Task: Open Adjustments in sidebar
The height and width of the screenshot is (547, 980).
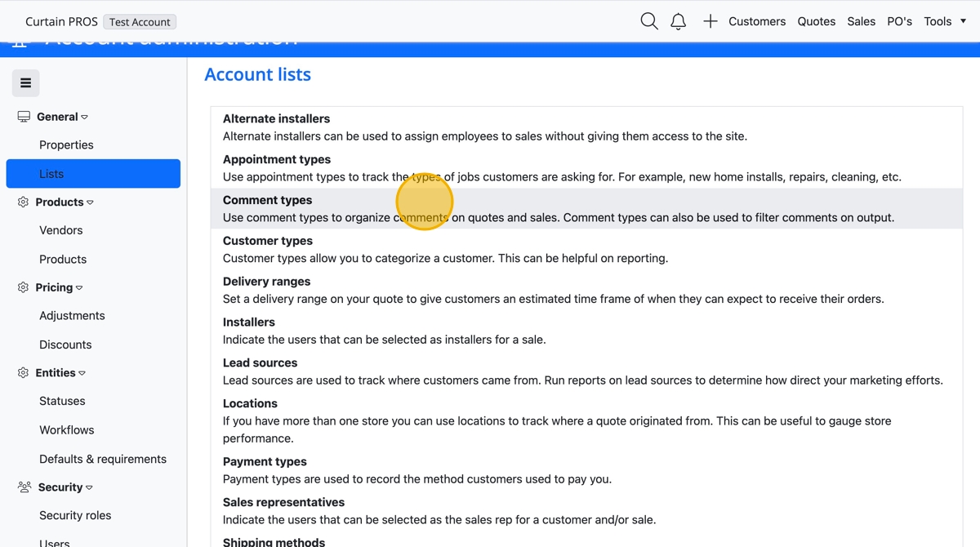Action: (x=72, y=315)
